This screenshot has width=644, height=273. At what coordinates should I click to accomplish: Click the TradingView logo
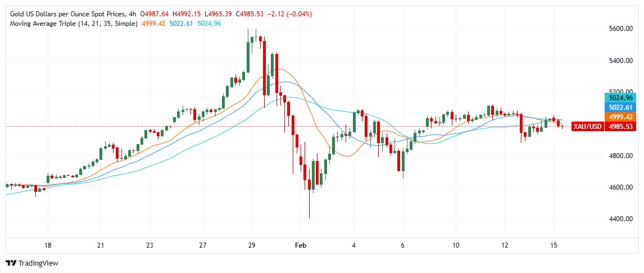(x=31, y=263)
